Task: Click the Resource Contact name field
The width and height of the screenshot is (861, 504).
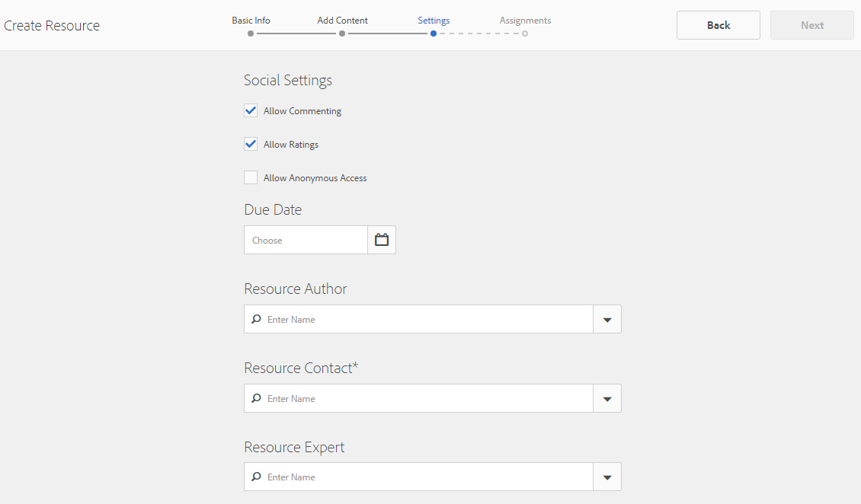Action: pyautogui.click(x=427, y=398)
